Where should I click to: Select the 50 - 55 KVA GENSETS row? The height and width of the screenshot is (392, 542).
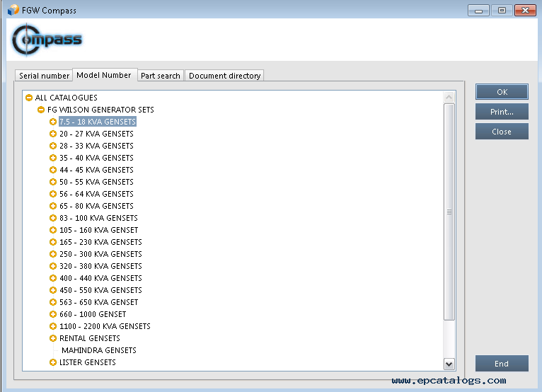click(x=96, y=182)
